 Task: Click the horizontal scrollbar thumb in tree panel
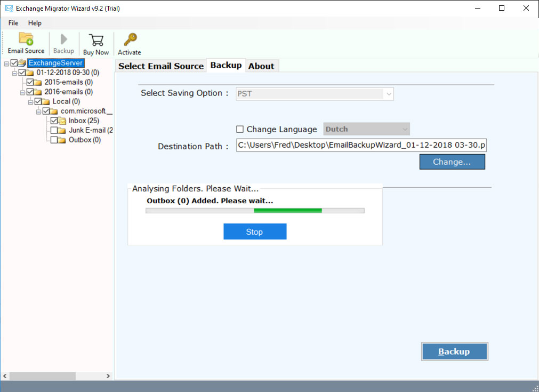42,376
